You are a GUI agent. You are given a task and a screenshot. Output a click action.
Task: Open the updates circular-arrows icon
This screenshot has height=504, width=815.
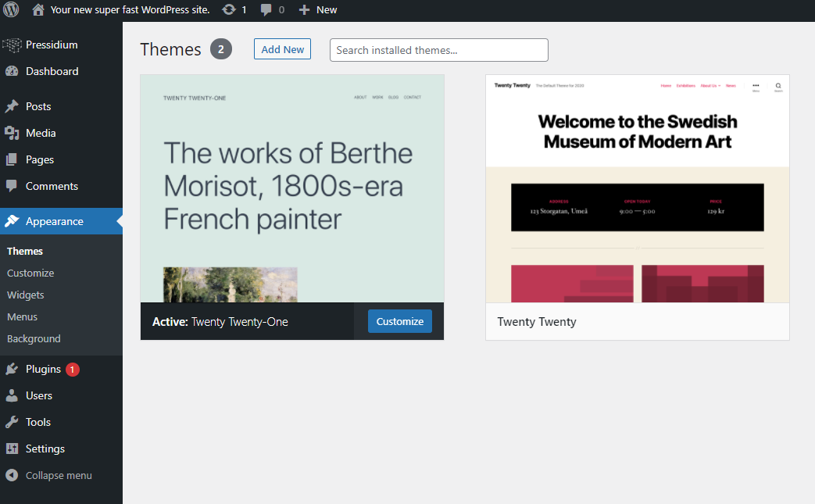click(229, 9)
